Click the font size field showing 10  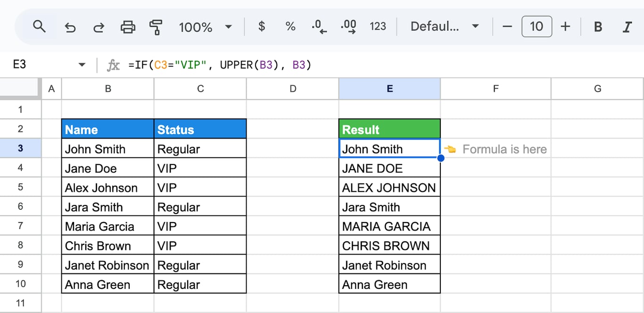coord(537,26)
